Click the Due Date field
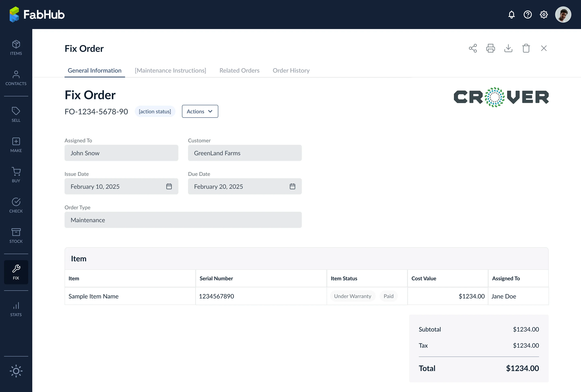581x392 pixels. click(245, 186)
